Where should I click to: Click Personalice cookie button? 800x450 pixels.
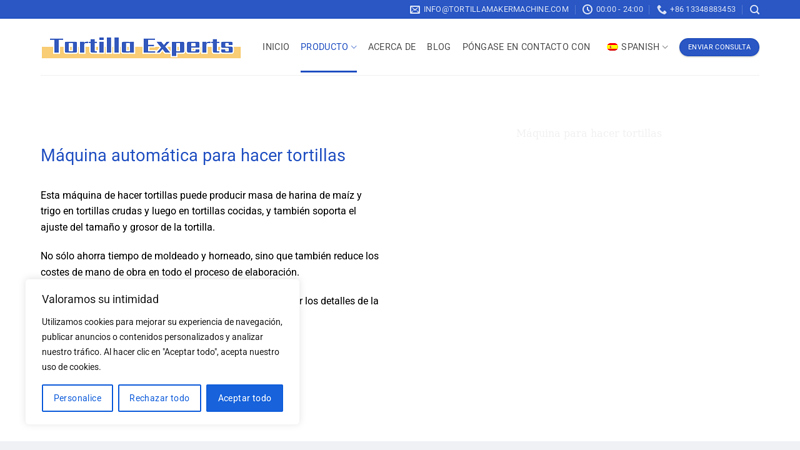(77, 398)
